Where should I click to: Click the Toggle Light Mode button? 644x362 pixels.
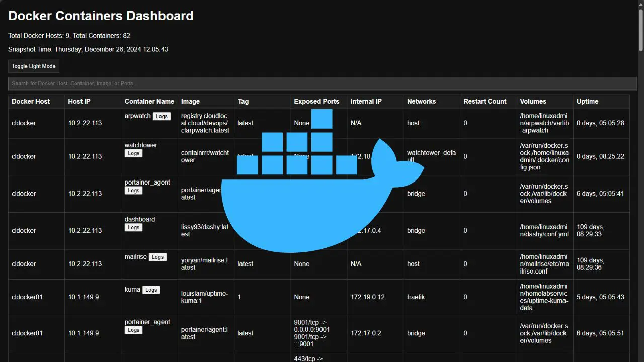pyautogui.click(x=34, y=66)
